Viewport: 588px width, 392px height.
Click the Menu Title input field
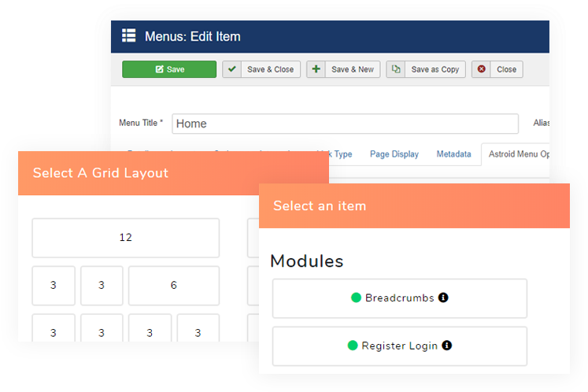click(x=345, y=124)
